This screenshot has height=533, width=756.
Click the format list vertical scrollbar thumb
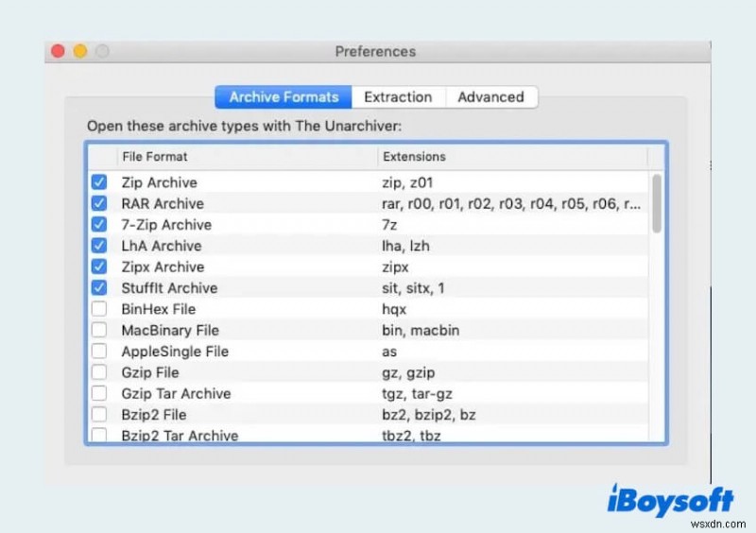[657, 204]
